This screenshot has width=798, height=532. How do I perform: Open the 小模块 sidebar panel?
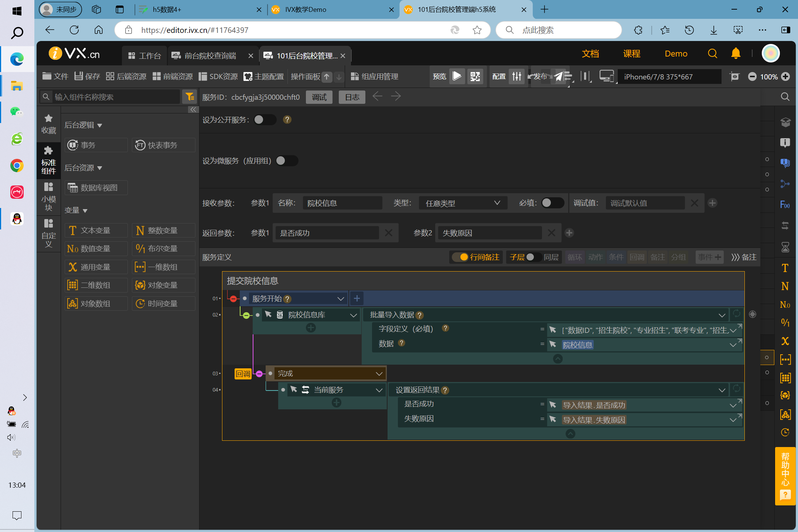[x=48, y=197]
